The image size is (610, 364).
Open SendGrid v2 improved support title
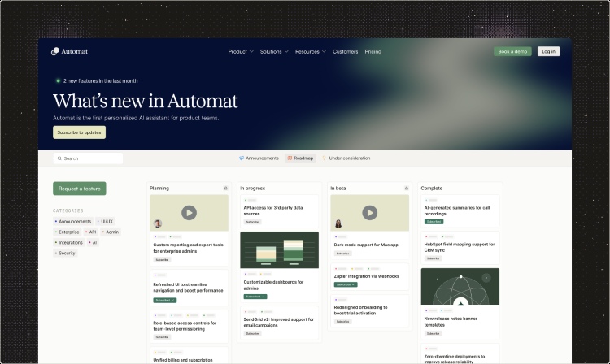pos(278,322)
